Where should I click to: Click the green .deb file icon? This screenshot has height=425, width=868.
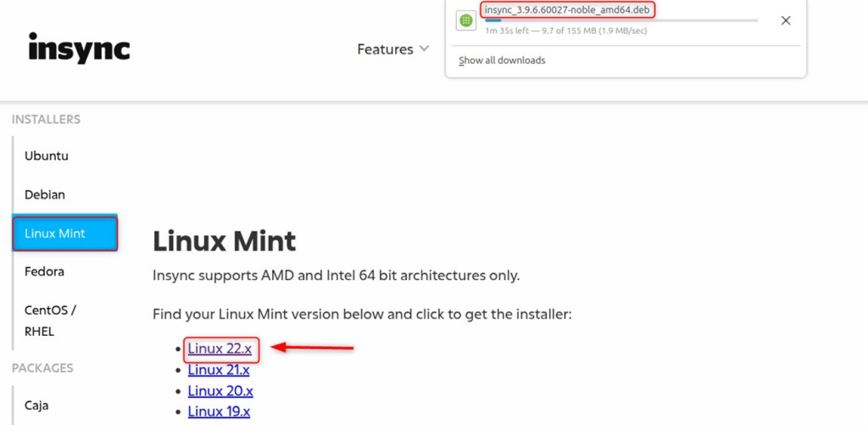pyautogui.click(x=465, y=20)
